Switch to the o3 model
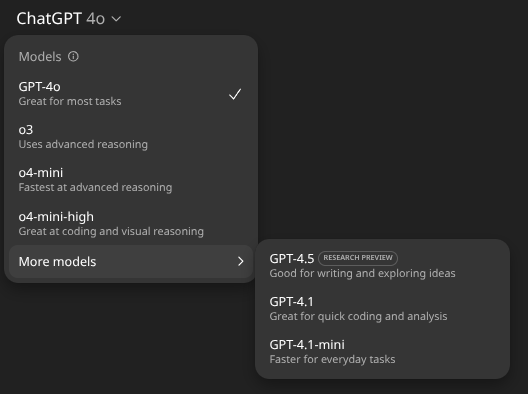 pyautogui.click(x=131, y=137)
